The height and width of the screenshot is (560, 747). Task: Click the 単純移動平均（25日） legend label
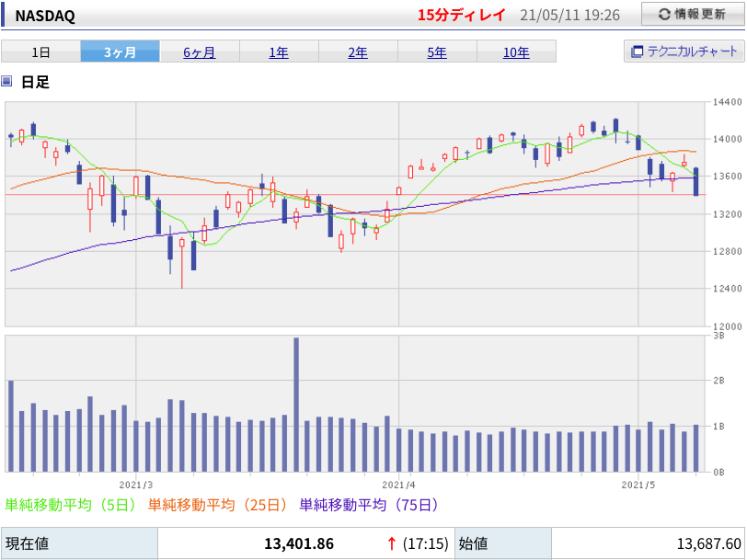click(x=218, y=505)
